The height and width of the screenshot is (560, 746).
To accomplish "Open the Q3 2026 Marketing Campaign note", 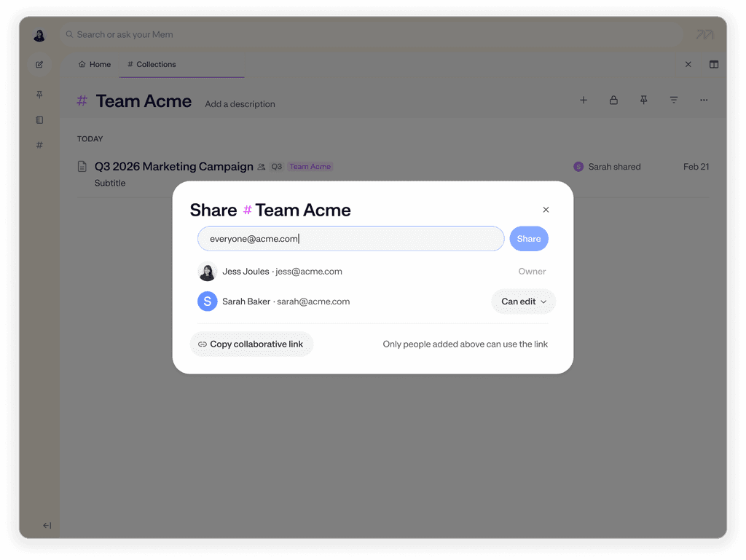I will pyautogui.click(x=173, y=166).
